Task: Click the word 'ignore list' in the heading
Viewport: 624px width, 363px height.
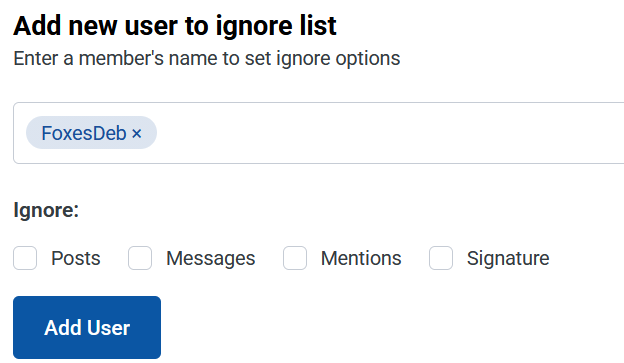Action: click(x=276, y=26)
